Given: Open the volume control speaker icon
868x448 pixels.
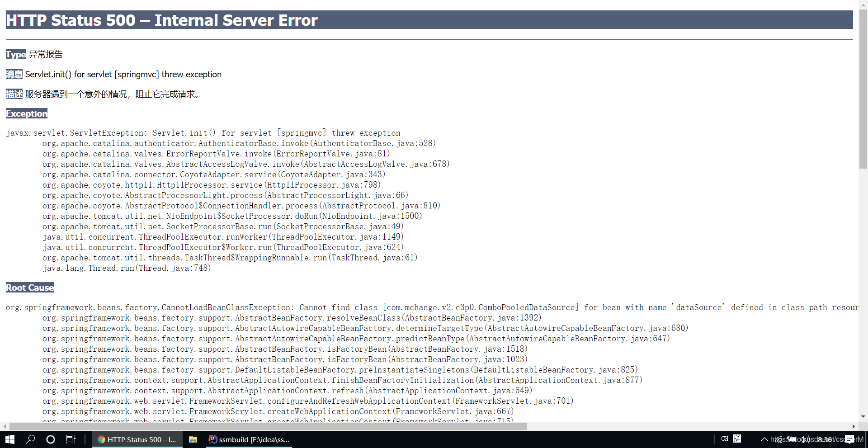Looking at the screenshot, I should 805,439.
